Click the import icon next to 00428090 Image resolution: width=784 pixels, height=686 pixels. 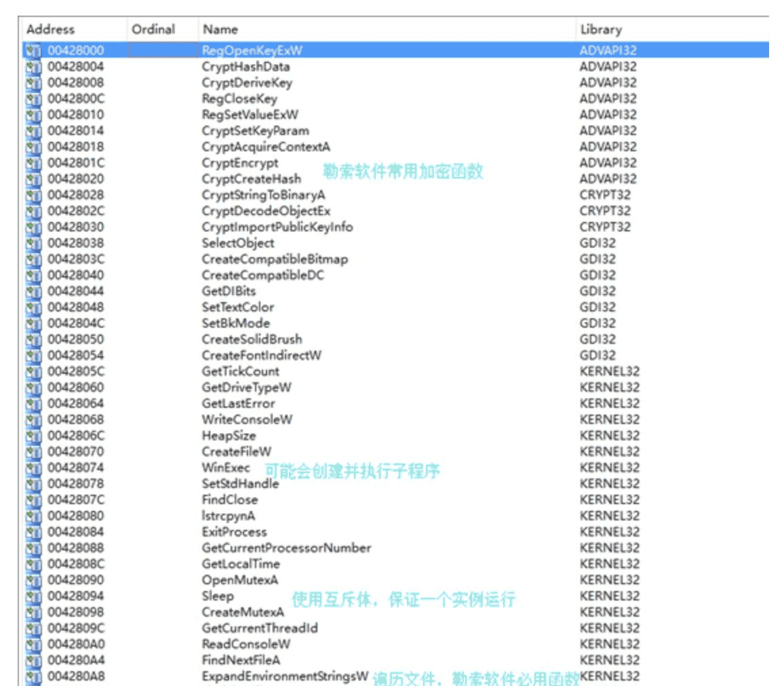click(34, 580)
